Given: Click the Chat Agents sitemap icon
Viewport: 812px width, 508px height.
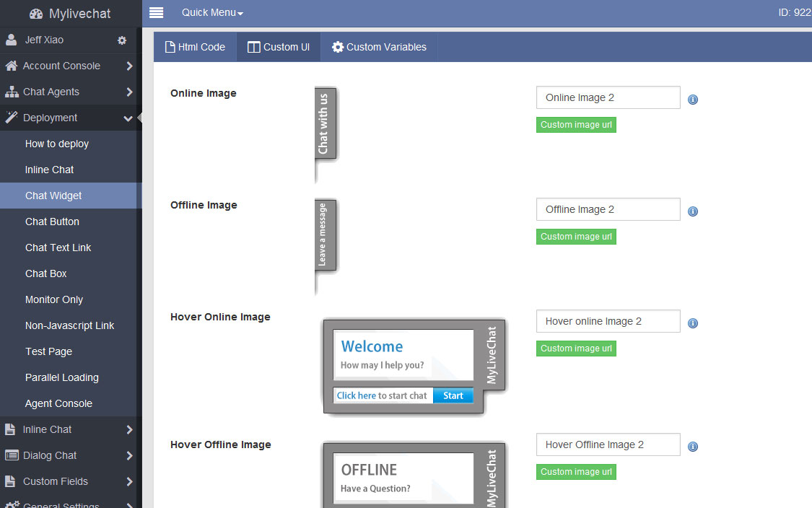Looking at the screenshot, I should [x=11, y=92].
